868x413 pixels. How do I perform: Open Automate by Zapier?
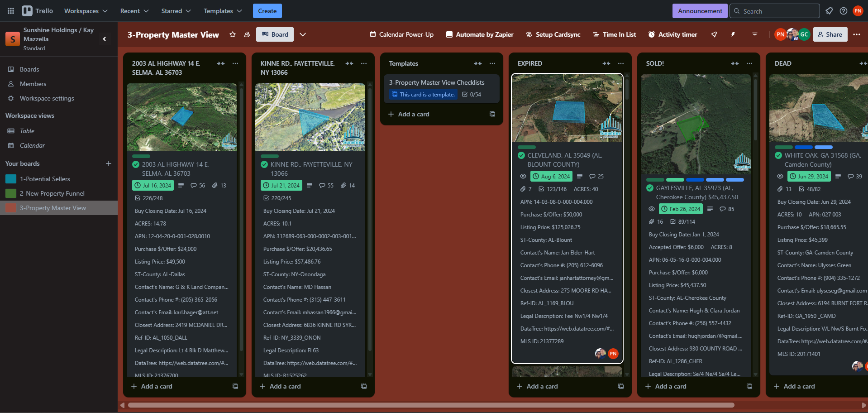tap(480, 34)
